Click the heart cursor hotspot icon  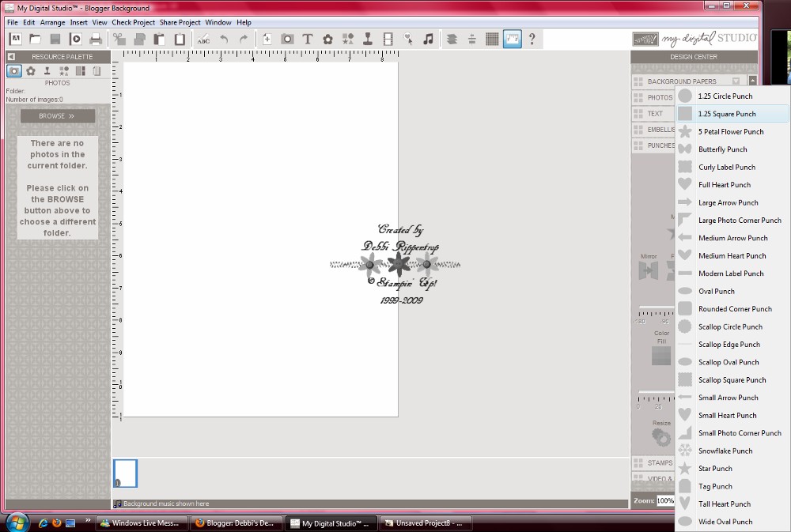tap(408, 39)
